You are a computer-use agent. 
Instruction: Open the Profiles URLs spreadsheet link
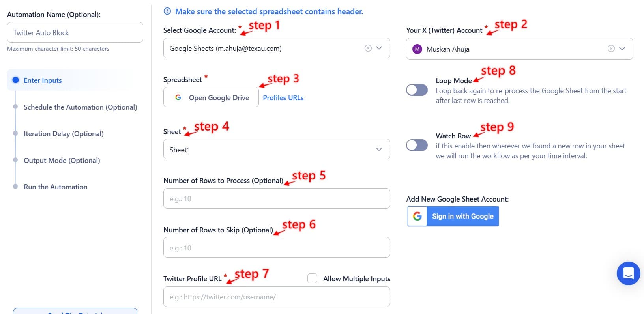tap(283, 97)
